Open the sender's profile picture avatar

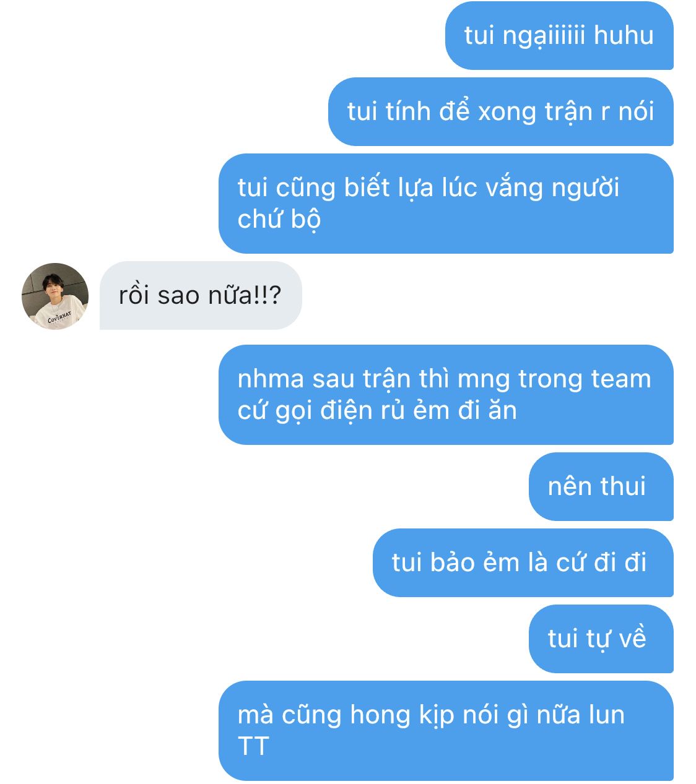(x=55, y=296)
